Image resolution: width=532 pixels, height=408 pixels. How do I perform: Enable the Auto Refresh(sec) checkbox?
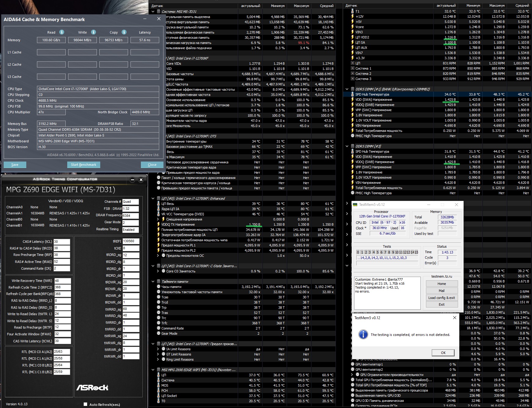coord(85,404)
